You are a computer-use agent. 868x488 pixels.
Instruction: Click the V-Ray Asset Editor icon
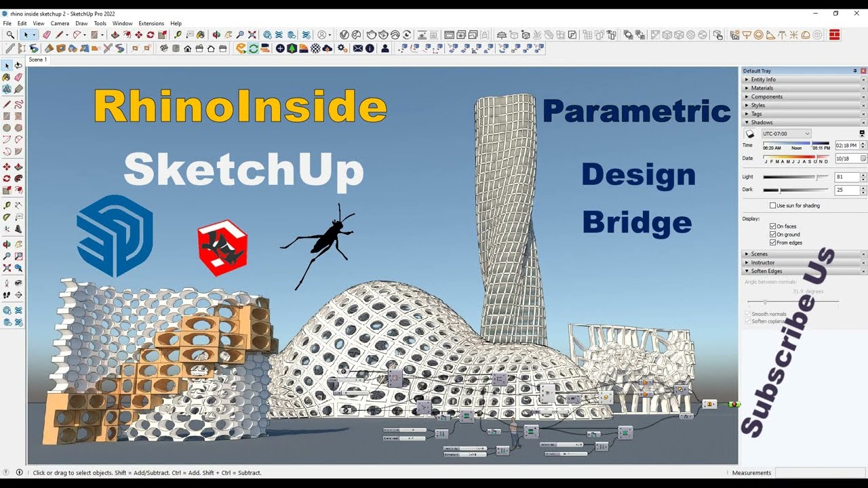click(344, 35)
